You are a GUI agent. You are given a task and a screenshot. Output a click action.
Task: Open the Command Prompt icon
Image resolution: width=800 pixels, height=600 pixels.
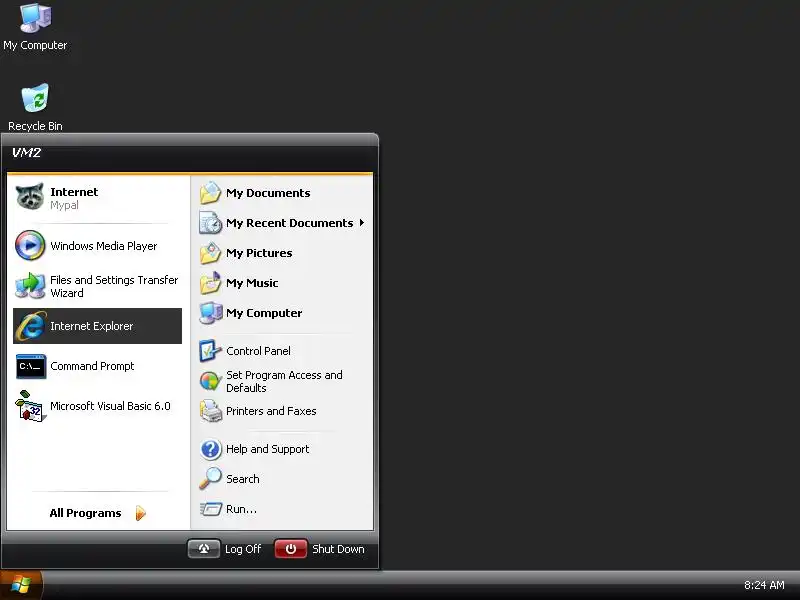[31, 366]
